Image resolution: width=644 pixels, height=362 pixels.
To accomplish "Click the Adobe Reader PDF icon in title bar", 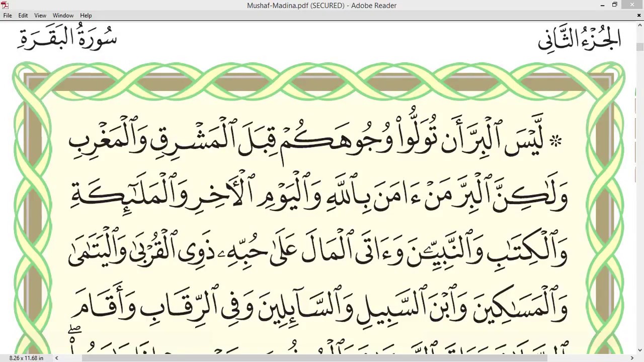I will point(5,5).
